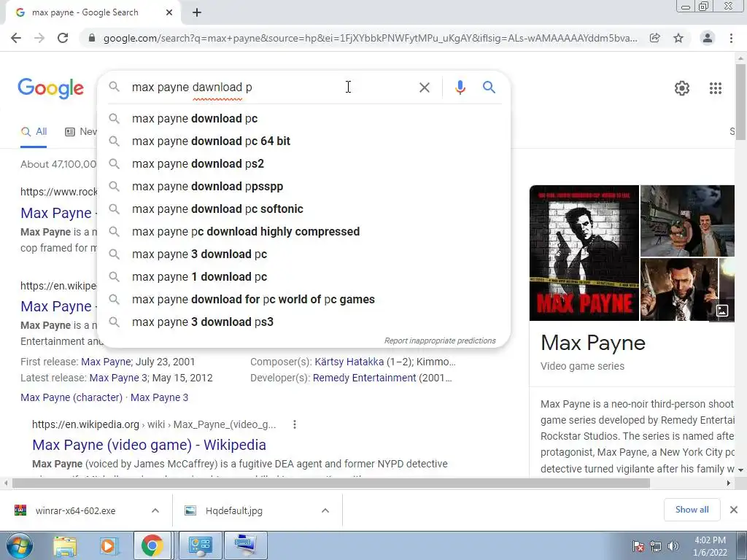This screenshot has height=560, width=747.
Task: Click Max Payne 3 latest release link
Action: [118, 378]
